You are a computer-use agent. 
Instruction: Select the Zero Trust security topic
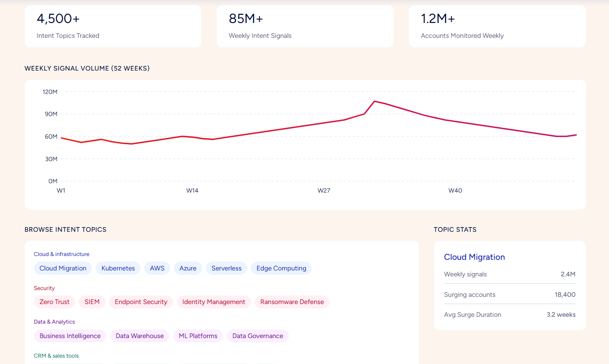click(54, 302)
